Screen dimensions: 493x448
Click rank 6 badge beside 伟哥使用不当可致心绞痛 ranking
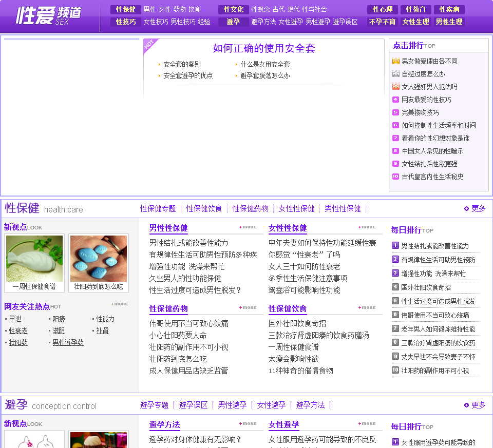pyautogui.click(x=395, y=315)
